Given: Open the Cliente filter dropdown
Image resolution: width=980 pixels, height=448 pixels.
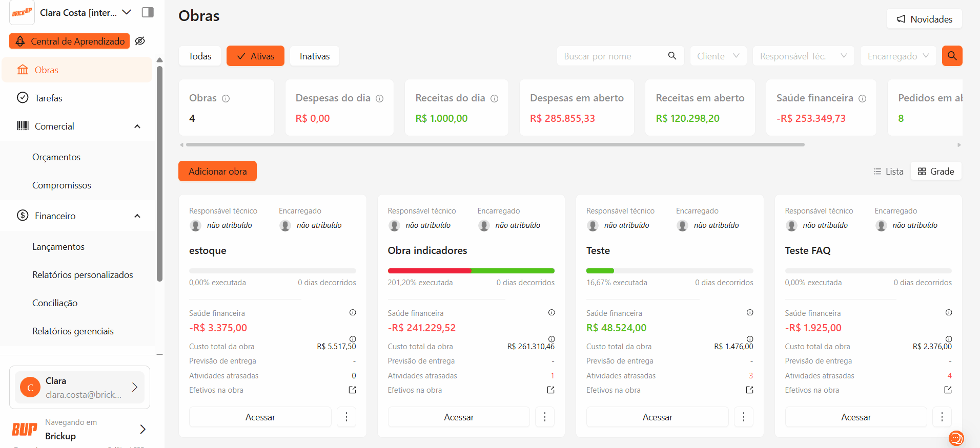Looking at the screenshot, I should (x=718, y=56).
